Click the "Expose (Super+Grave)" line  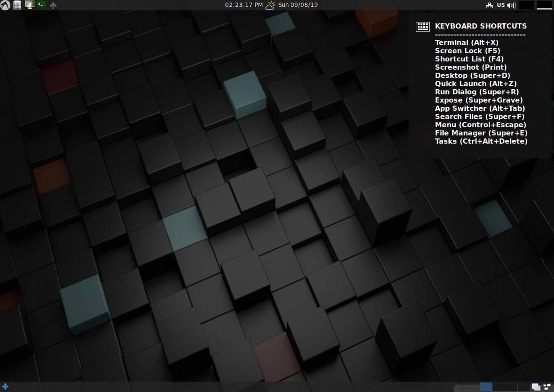(479, 100)
